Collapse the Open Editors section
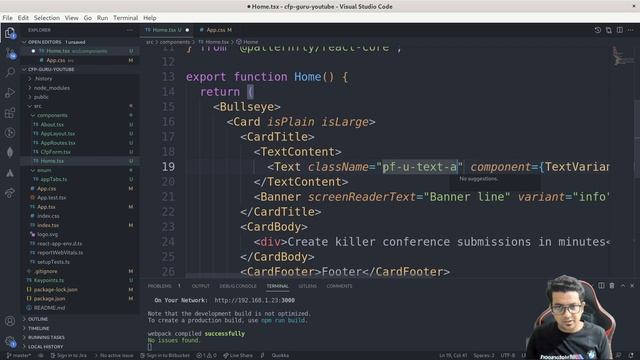 tap(80, 42)
